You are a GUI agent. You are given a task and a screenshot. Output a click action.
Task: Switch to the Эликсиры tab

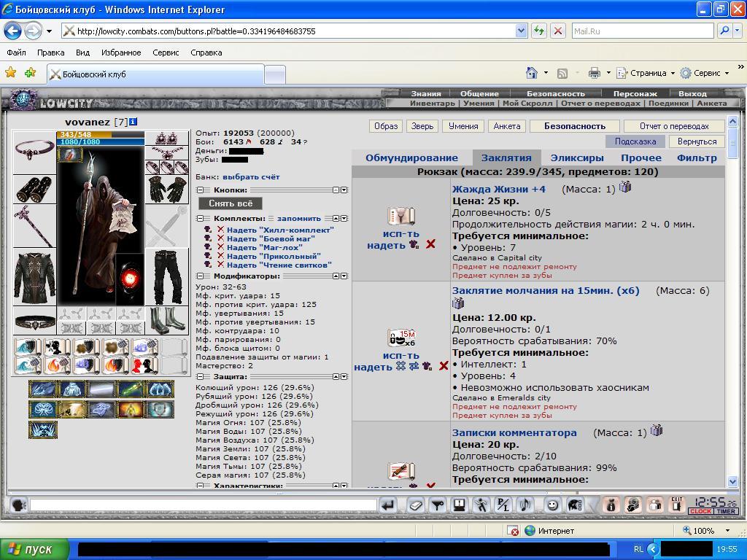[577, 157]
